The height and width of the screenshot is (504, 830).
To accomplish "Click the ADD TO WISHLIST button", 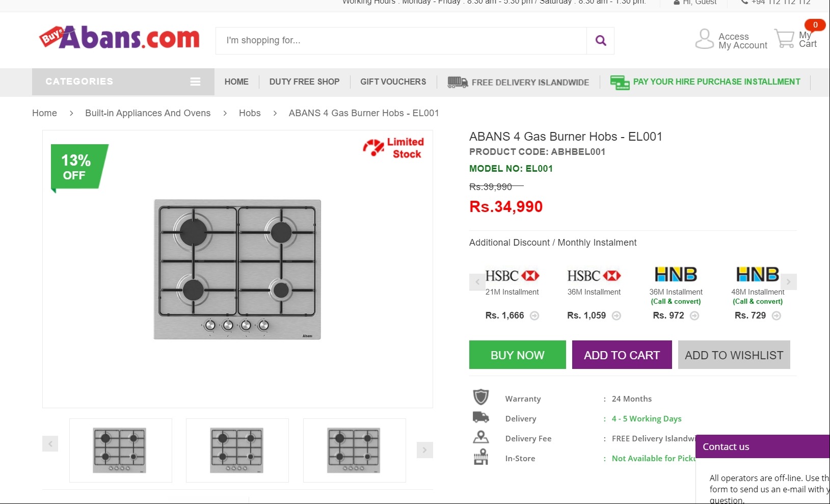I will point(734,355).
